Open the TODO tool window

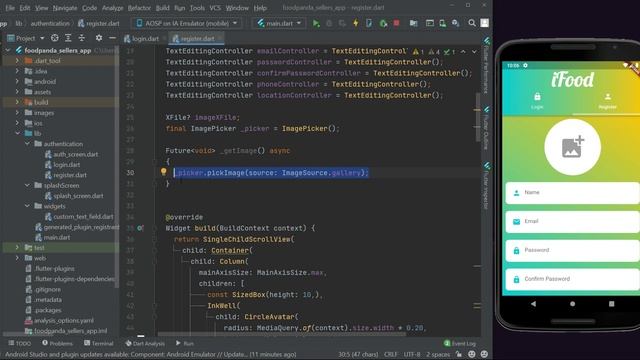pyautogui.click(x=20, y=344)
